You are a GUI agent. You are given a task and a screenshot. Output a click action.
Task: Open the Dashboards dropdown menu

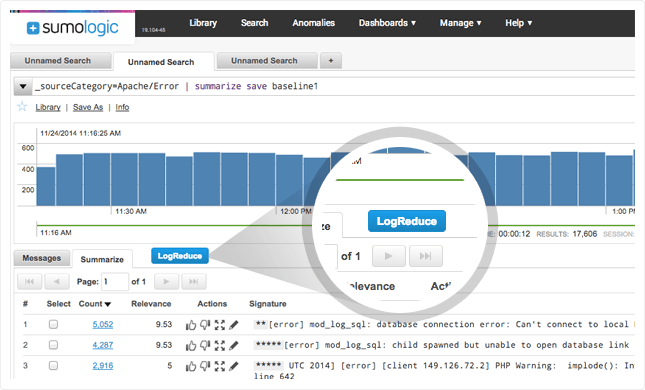[387, 23]
